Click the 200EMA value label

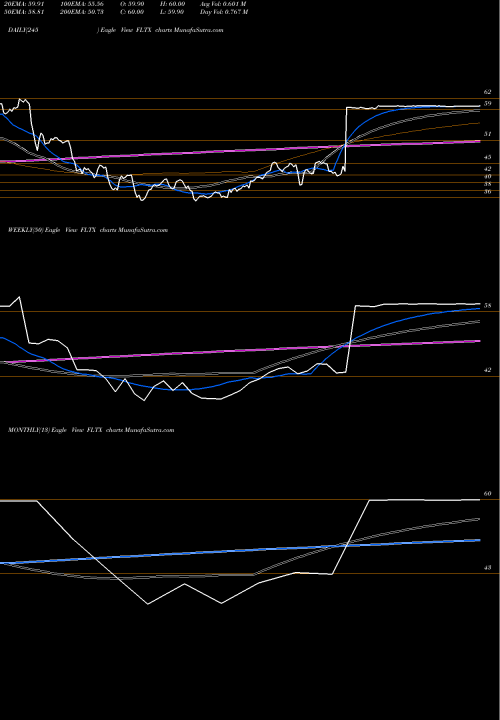[84, 12]
